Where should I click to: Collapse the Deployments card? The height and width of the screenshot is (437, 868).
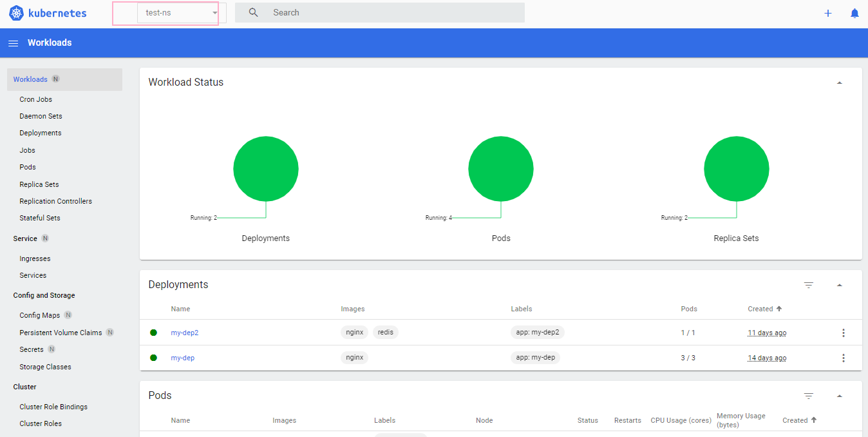tap(839, 284)
